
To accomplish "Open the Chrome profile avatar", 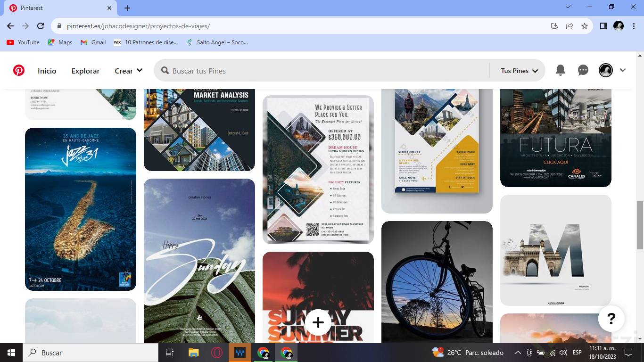I will 619,26.
